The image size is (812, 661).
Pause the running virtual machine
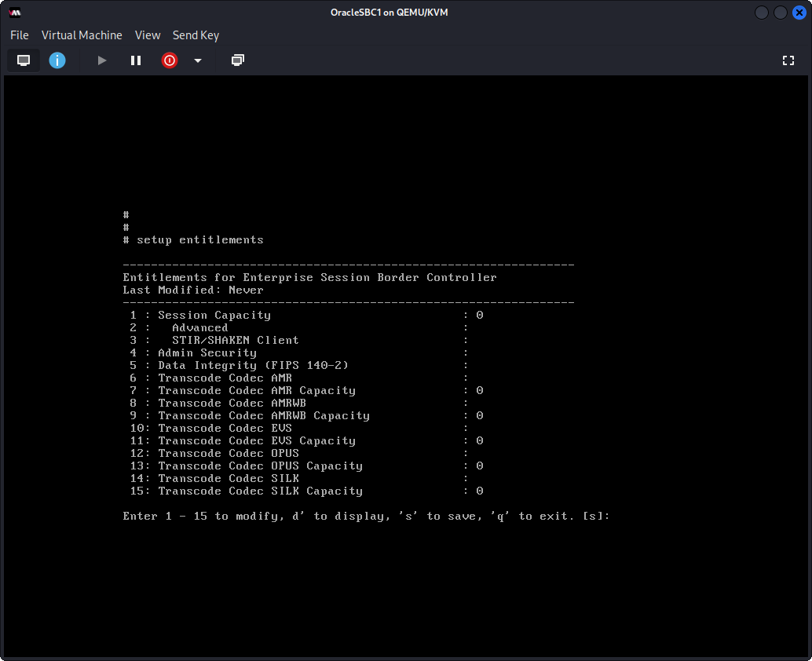coord(136,60)
